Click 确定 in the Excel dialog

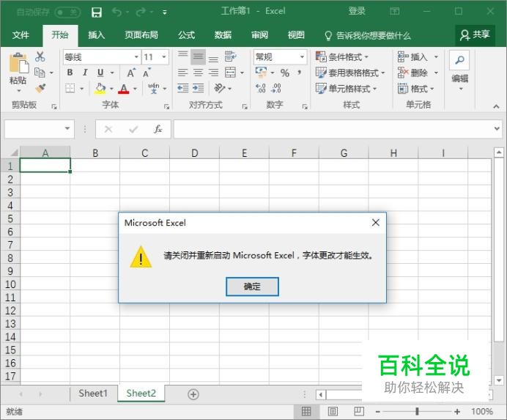pos(252,287)
